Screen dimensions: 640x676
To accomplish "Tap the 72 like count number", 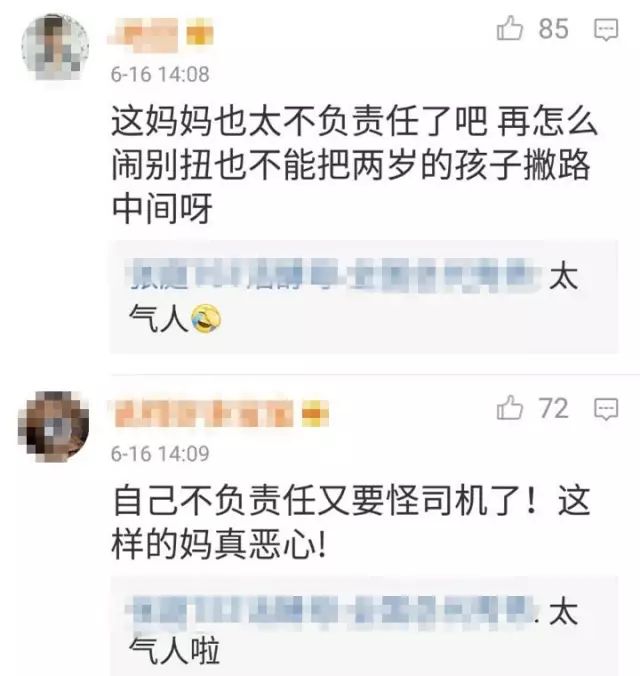I will tap(553, 408).
